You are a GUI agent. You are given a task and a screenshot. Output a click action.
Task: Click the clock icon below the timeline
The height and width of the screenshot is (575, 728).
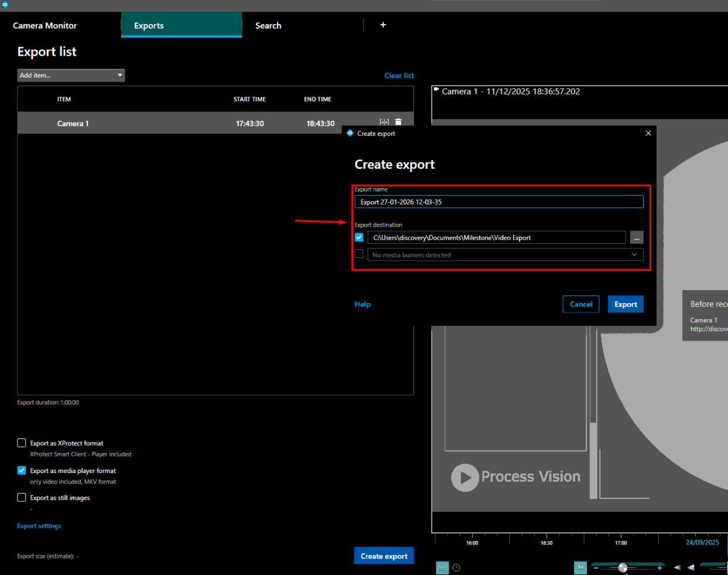(x=456, y=567)
